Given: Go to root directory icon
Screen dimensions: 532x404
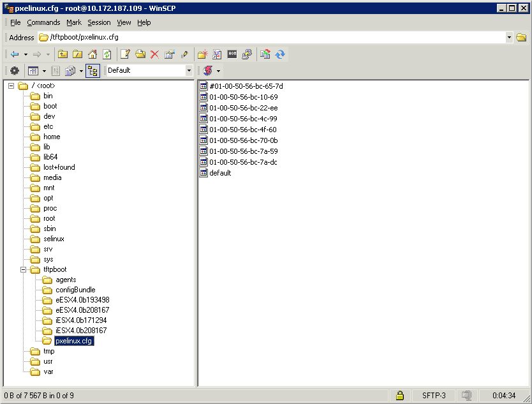Looking at the screenshot, I should [x=78, y=54].
